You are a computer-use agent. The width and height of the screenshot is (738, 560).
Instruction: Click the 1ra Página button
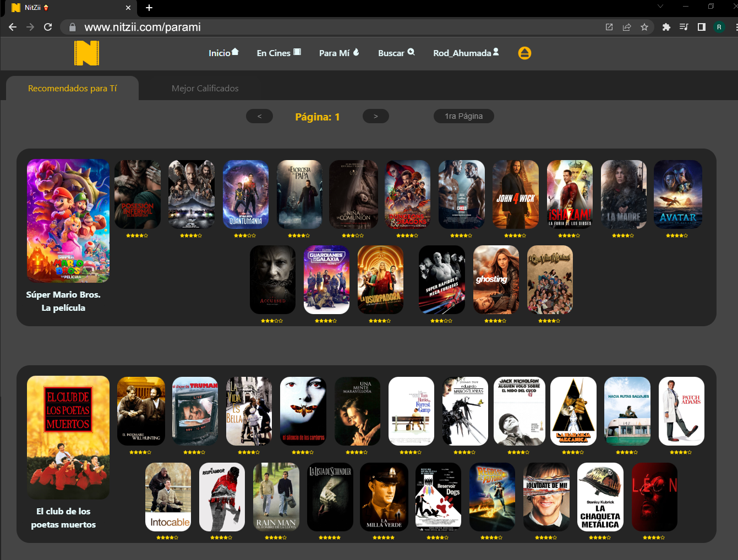[x=463, y=116]
